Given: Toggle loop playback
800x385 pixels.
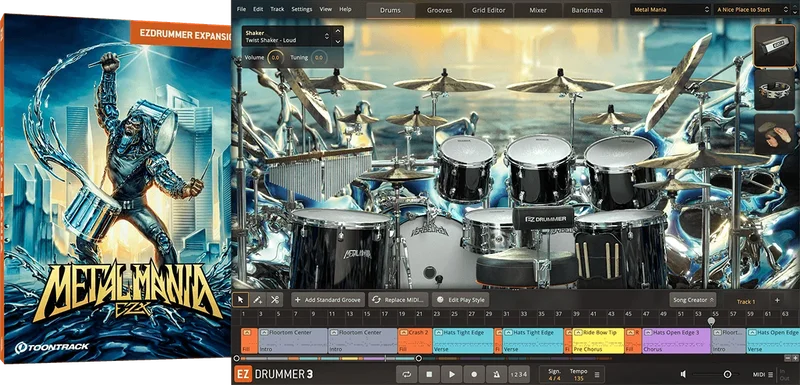Looking at the screenshot, I should click(x=407, y=374).
